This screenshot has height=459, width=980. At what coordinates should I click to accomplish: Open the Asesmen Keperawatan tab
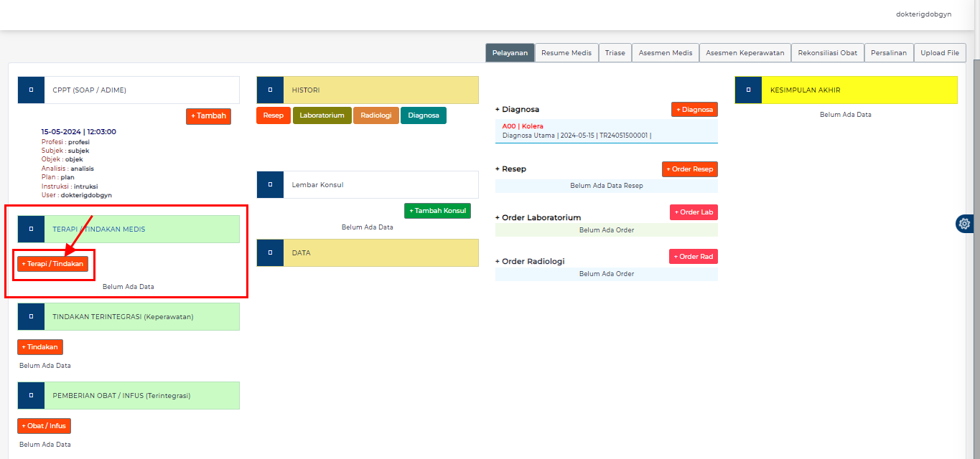pos(745,52)
